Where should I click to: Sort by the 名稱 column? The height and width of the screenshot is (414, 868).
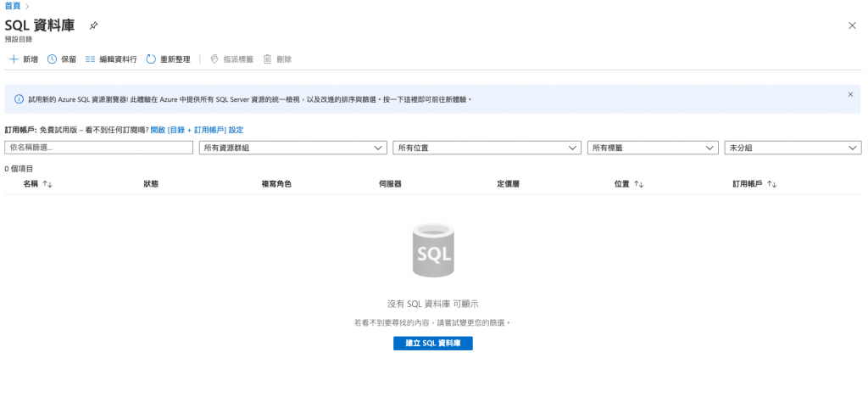37,184
